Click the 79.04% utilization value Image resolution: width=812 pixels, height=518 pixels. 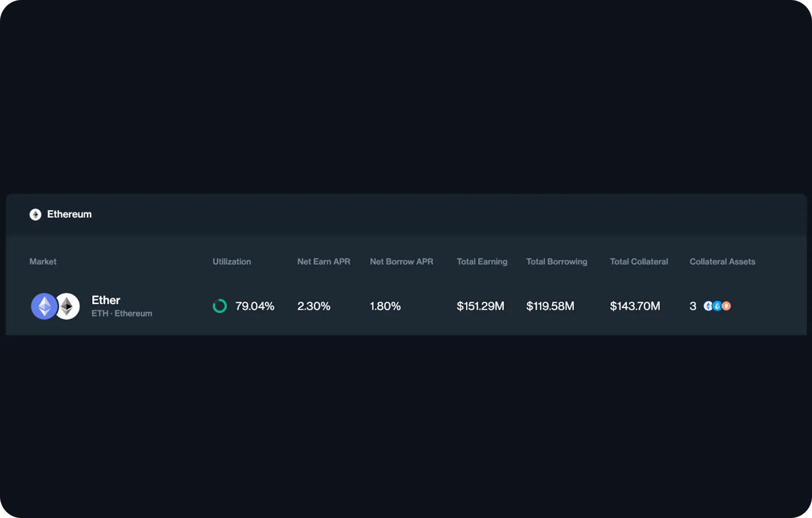tap(255, 306)
